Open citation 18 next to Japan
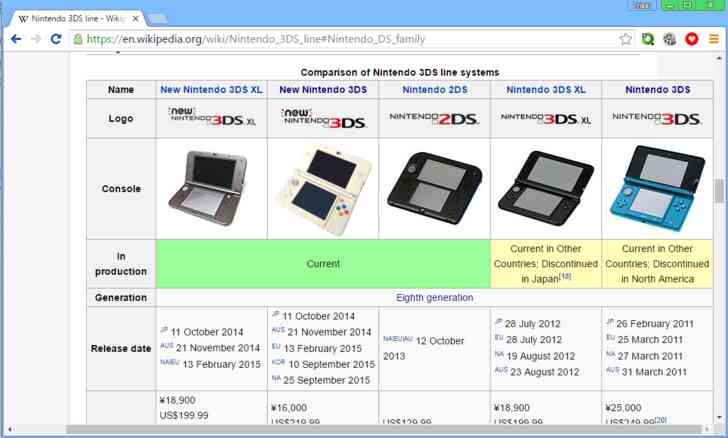 564,277
